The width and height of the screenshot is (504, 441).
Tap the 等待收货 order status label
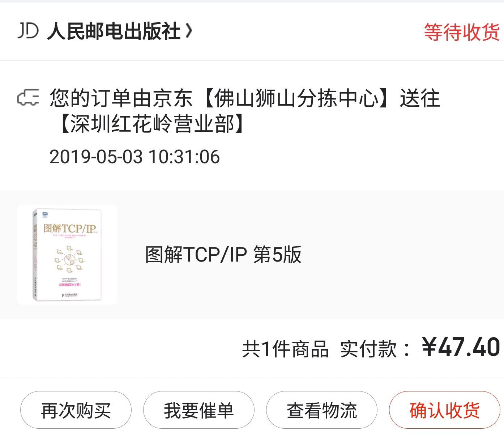pyautogui.click(x=462, y=32)
